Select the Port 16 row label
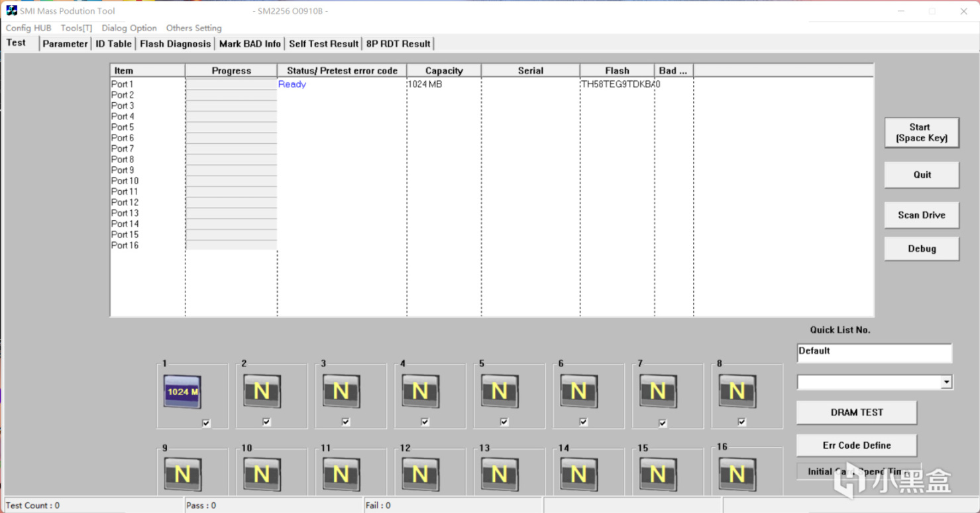This screenshot has width=980, height=513. pos(125,245)
